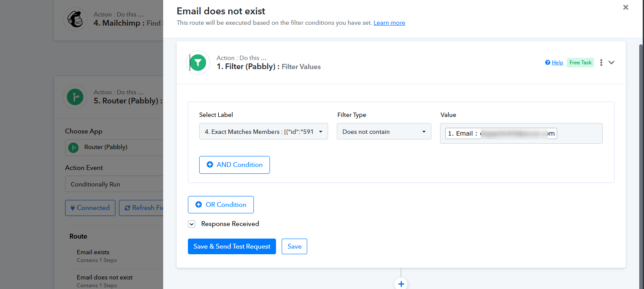Click the Router (Pabbly) icon in step 5
Screen dimensions: 644x289
point(75,97)
